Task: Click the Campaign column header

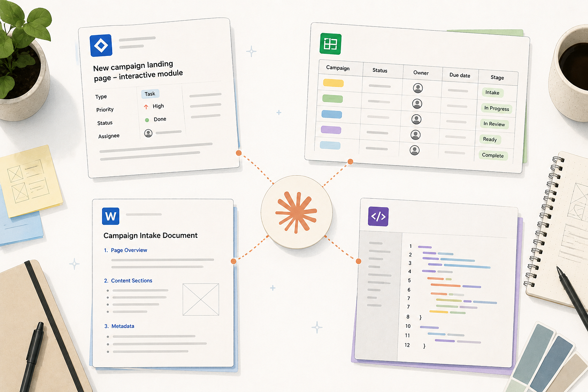Action: [x=338, y=68]
